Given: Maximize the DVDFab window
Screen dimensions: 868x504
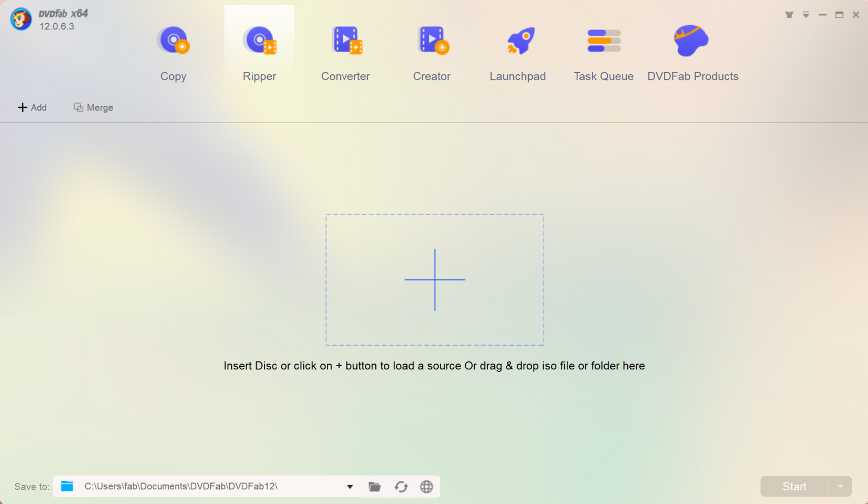Looking at the screenshot, I should pos(839,15).
